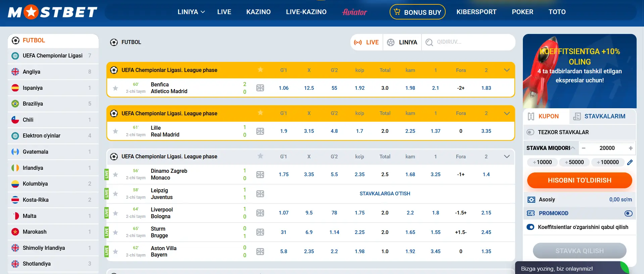Viewport: 644px width, 274px height.
Task: Switch to the STAVKALARIM tab
Action: click(x=603, y=116)
